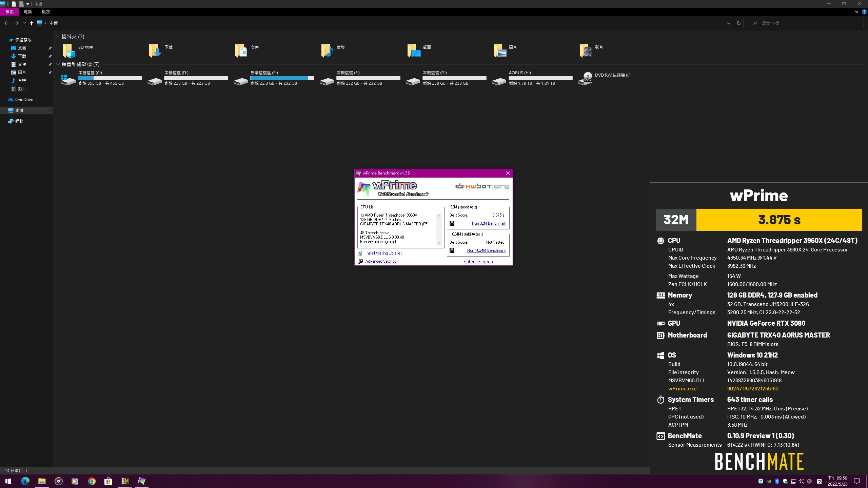Close the wPrime Benchmark window
868x488 pixels.
point(508,173)
